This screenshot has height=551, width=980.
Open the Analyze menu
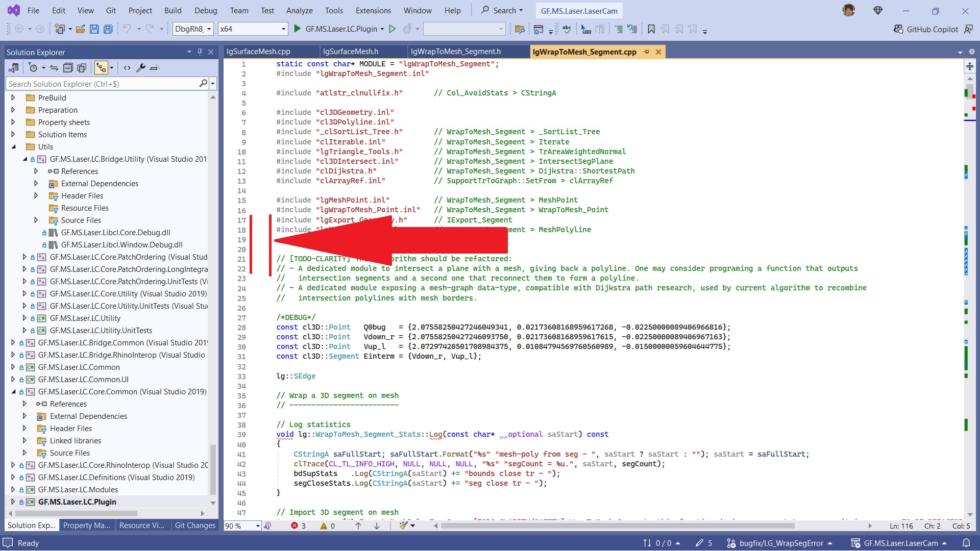(299, 10)
